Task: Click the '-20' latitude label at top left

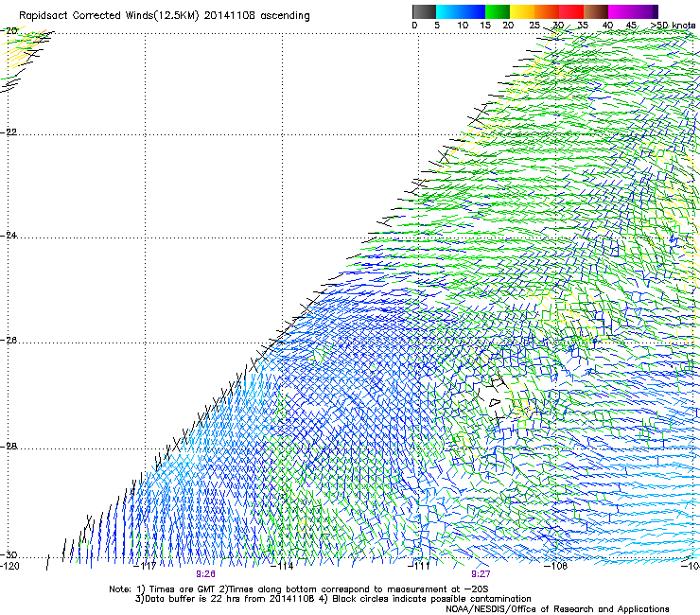Action: point(9,31)
